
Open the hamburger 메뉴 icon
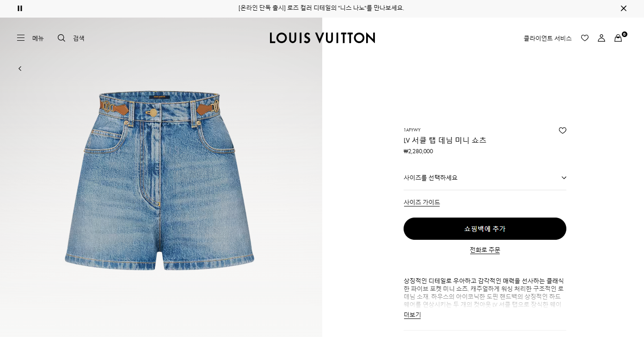[21, 38]
